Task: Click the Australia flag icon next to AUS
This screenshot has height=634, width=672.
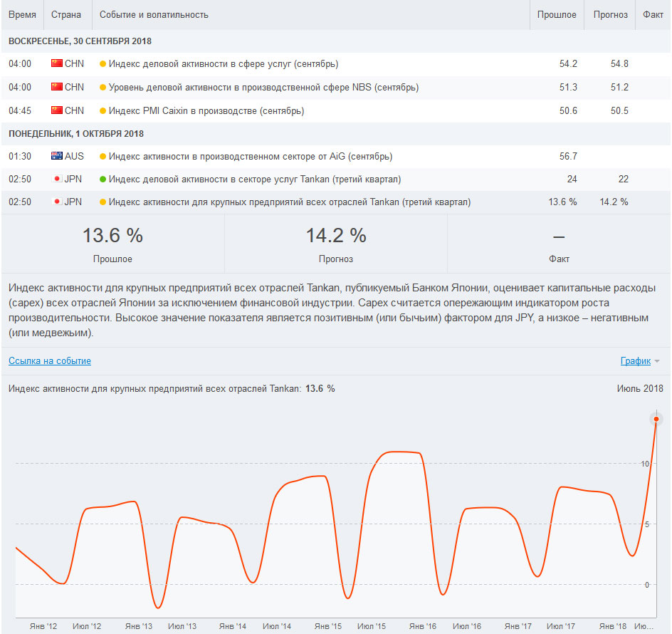Action: click(x=57, y=156)
